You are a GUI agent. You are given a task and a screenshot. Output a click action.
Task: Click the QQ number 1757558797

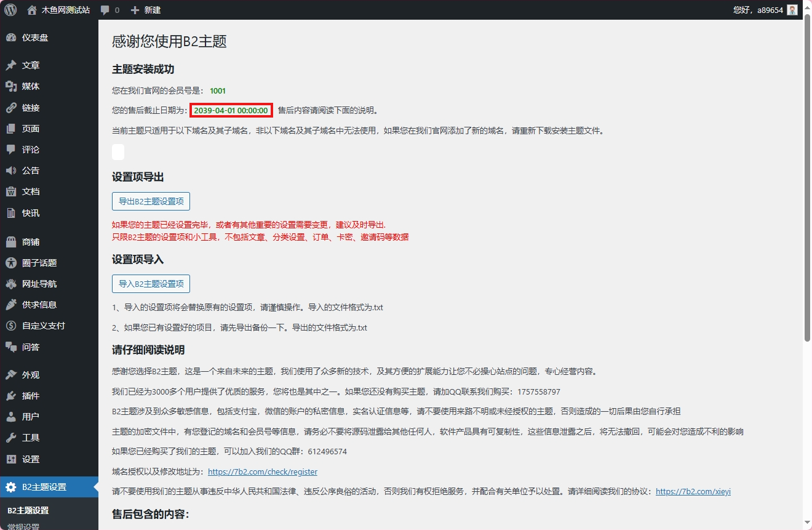(539, 391)
